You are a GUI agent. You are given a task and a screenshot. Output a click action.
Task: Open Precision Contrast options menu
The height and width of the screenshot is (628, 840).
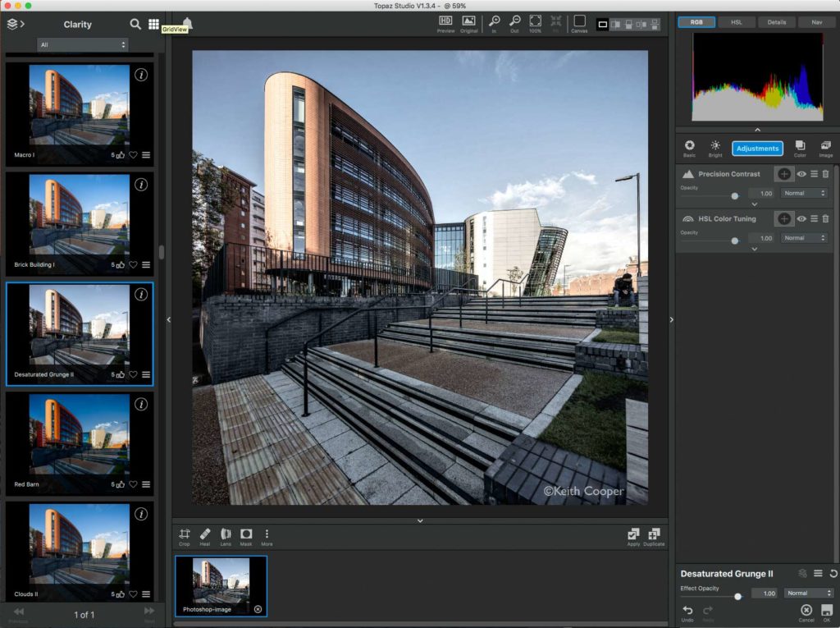(814, 174)
